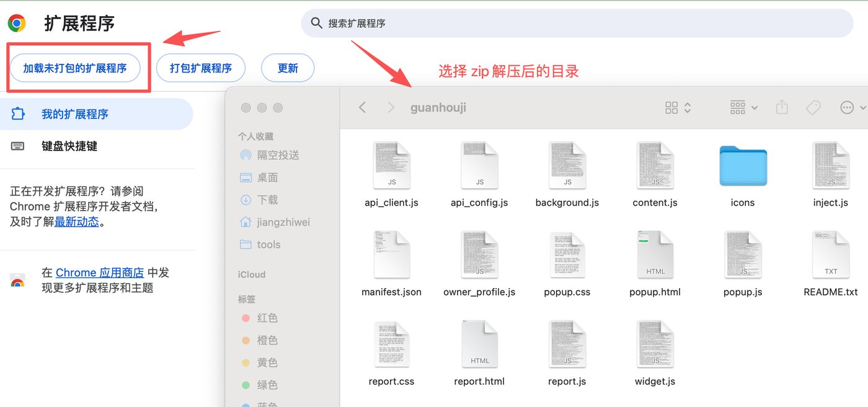Select the background.js file icon
This screenshot has height=407, width=868.
pyautogui.click(x=567, y=165)
